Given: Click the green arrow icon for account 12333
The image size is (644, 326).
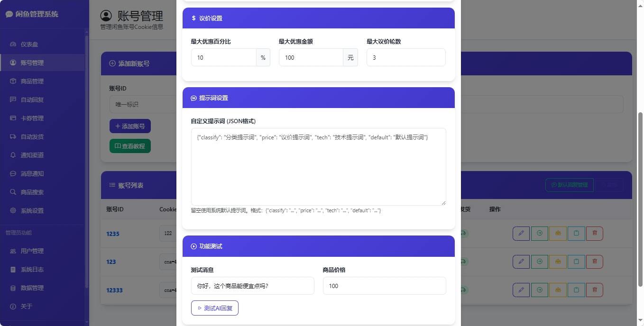Looking at the screenshot, I should [539, 290].
